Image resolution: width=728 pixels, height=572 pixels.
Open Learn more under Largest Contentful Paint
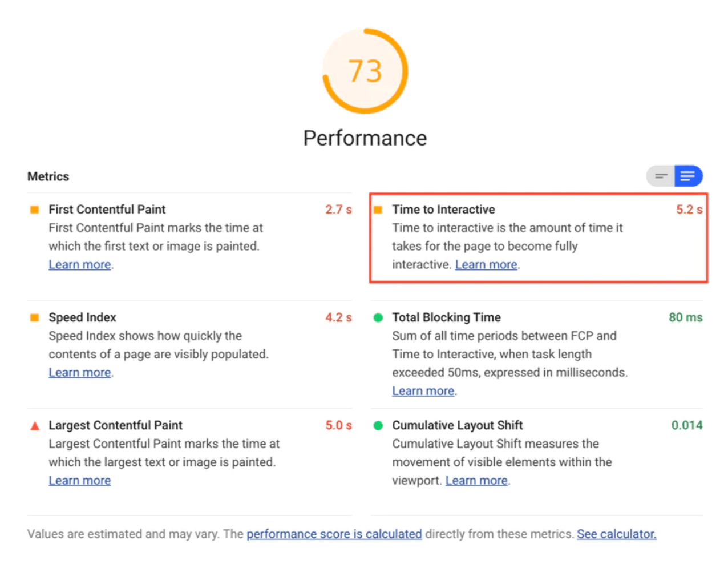tap(80, 480)
